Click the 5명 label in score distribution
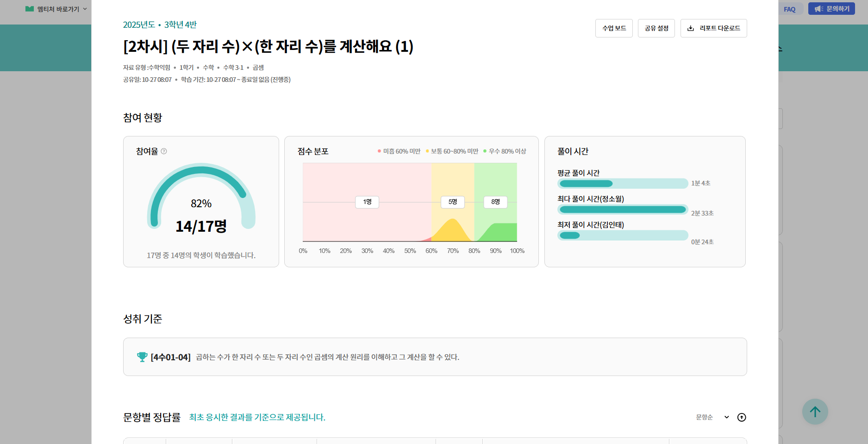 [453, 202]
